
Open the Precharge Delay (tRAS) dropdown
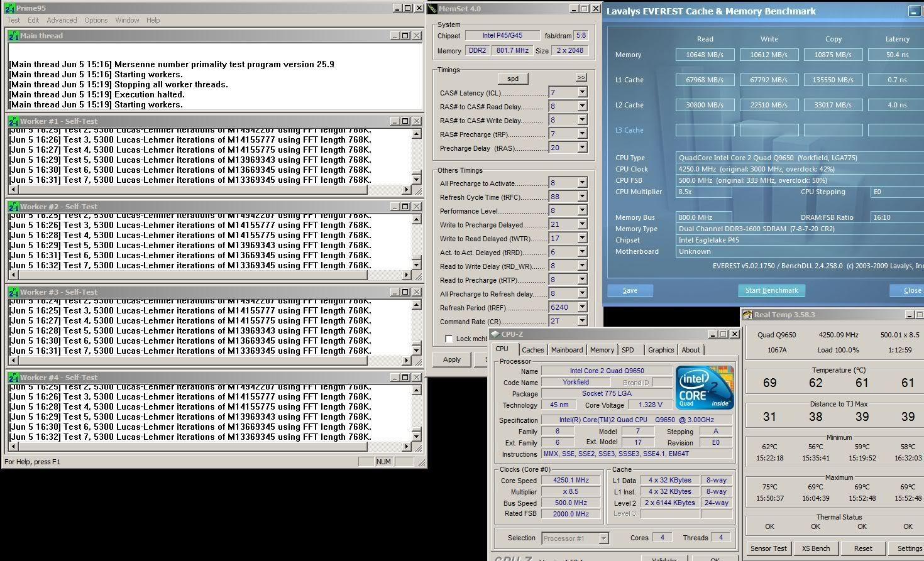pyautogui.click(x=582, y=148)
